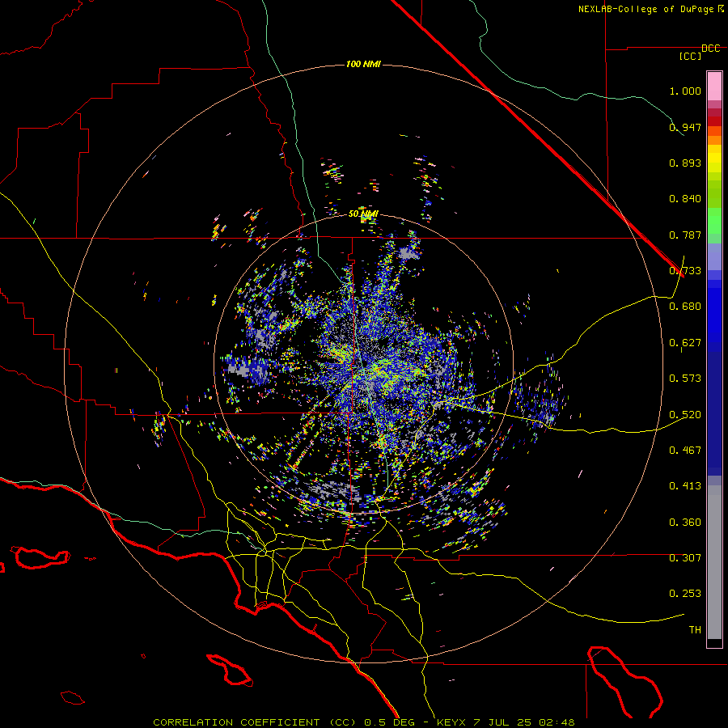
Task: Click the 1.000 value on color scale
Action: tap(685, 91)
